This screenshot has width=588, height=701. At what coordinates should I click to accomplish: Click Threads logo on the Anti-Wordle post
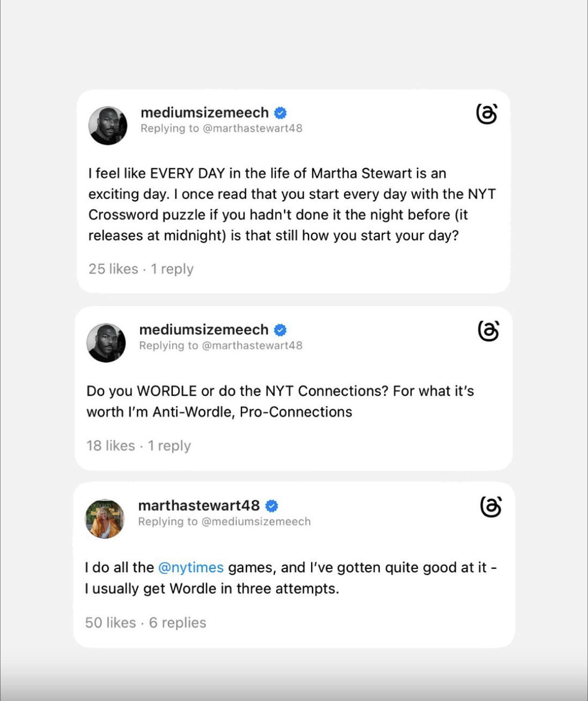[x=488, y=331]
